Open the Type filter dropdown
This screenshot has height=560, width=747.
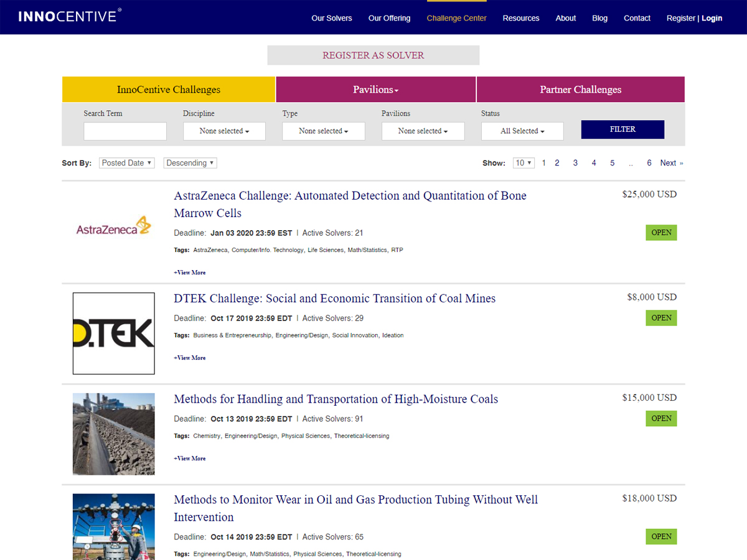323,131
